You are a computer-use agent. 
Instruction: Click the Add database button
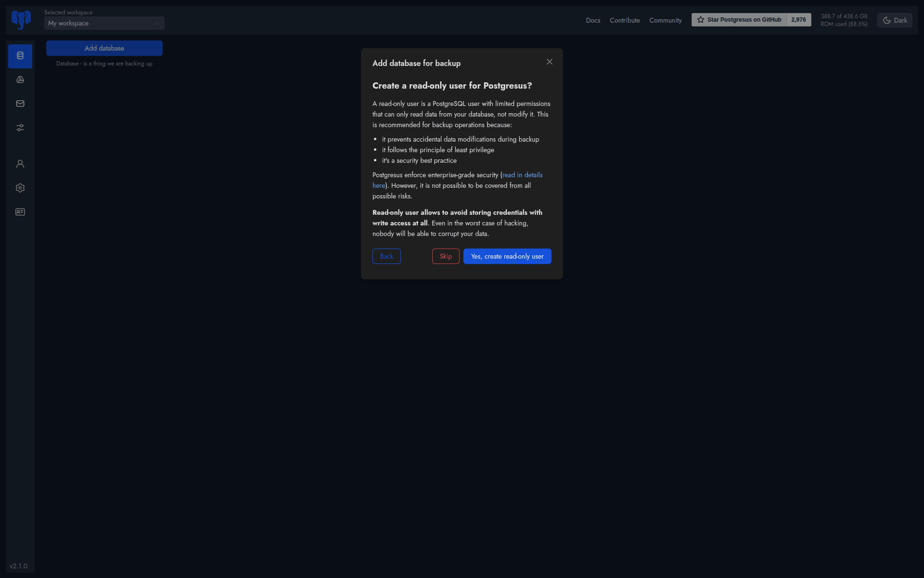(104, 48)
